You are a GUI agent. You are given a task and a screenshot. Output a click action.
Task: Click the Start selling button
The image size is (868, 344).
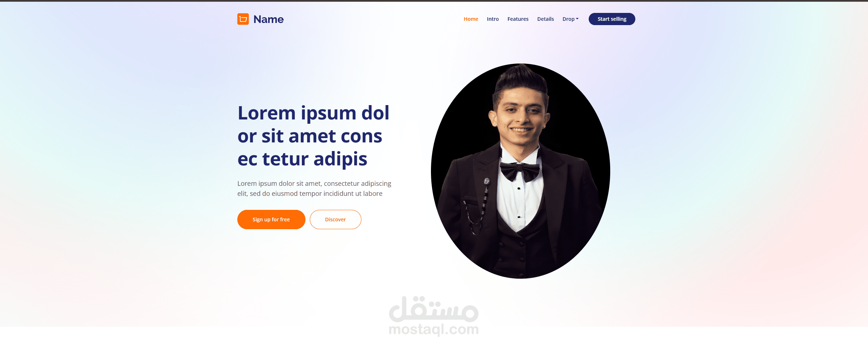tap(612, 19)
